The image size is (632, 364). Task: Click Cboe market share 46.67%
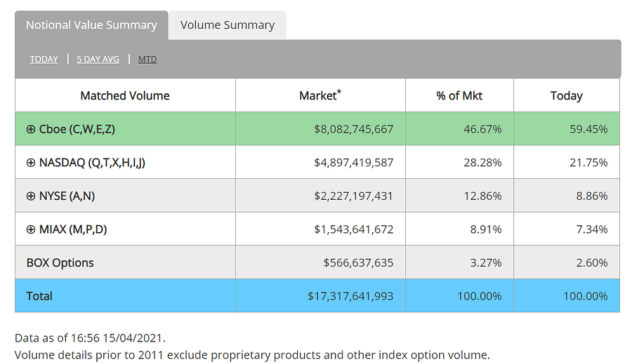pyautogui.click(x=482, y=129)
